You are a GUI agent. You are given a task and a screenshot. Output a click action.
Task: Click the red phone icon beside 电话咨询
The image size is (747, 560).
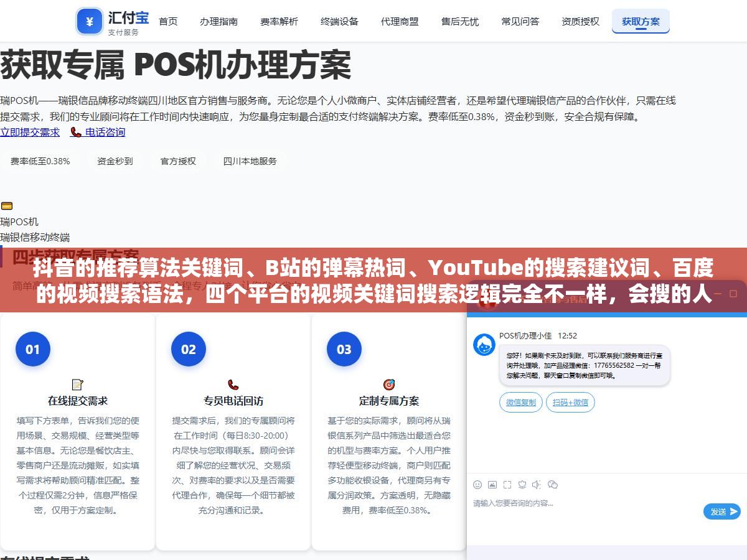[x=76, y=132]
